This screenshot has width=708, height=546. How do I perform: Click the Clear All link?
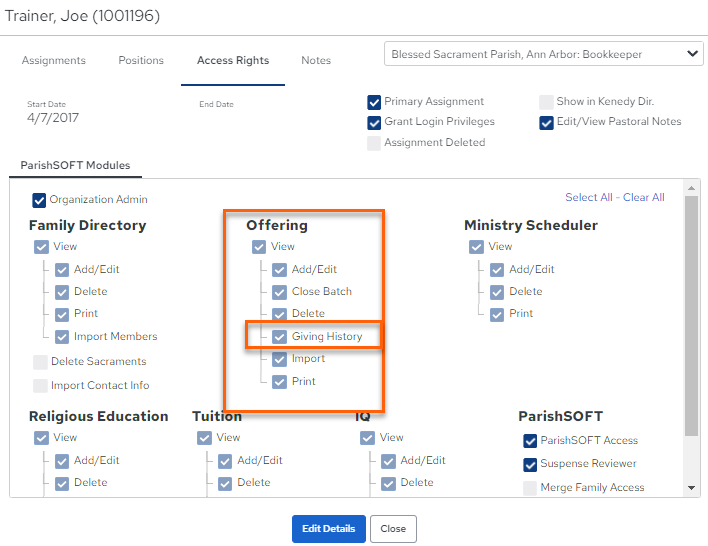[x=643, y=197]
